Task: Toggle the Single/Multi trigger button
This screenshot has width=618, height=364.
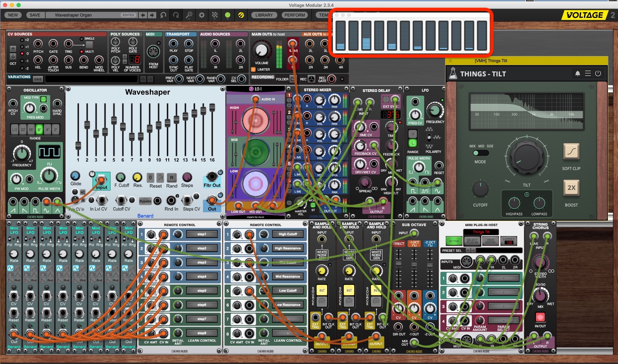Action: pyautogui.click(x=89, y=45)
